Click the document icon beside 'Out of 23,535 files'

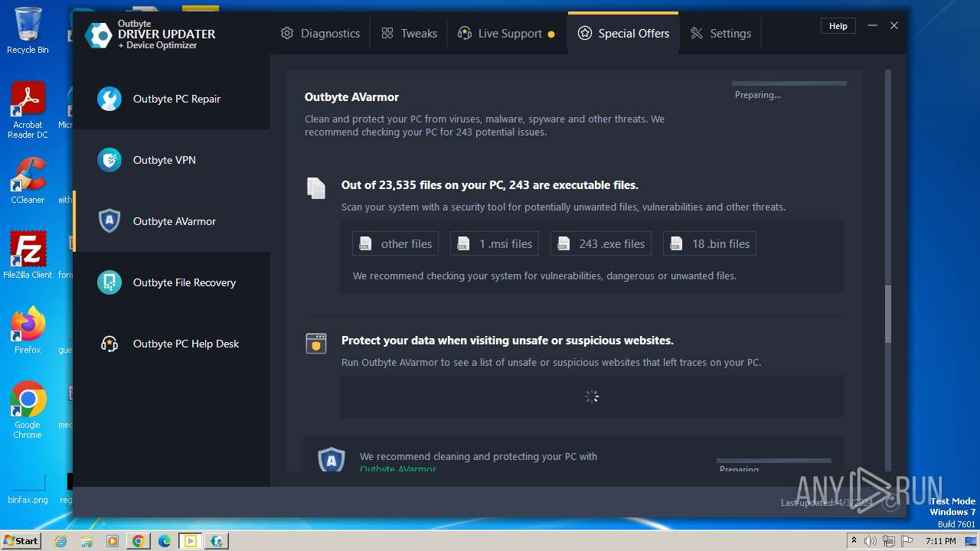tap(316, 188)
